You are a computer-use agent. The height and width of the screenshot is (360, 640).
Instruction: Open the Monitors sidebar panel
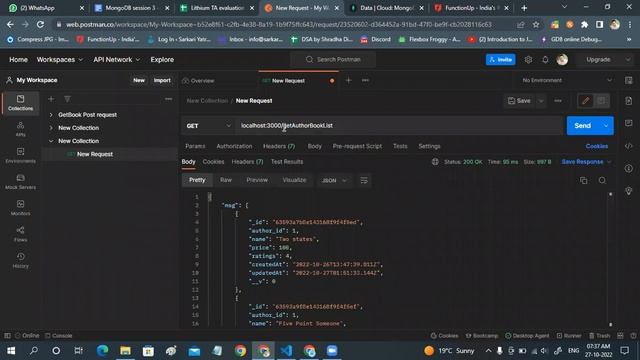click(20, 208)
